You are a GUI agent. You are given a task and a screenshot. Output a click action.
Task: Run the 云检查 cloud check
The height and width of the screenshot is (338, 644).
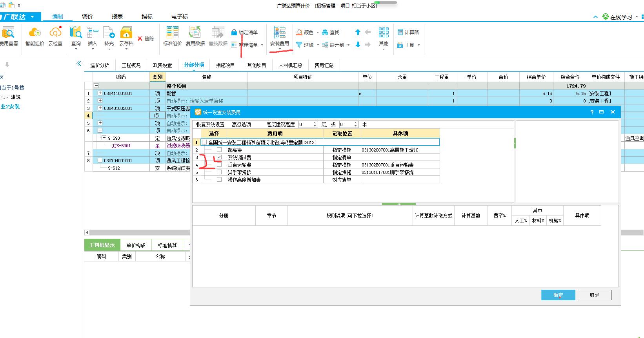tap(55, 37)
